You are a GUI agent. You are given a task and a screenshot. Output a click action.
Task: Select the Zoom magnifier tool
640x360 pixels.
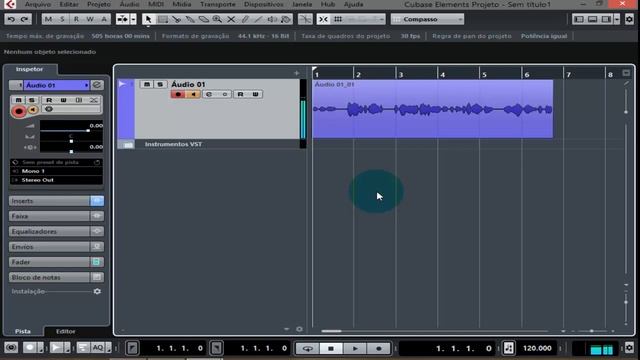pyautogui.click(x=218, y=19)
